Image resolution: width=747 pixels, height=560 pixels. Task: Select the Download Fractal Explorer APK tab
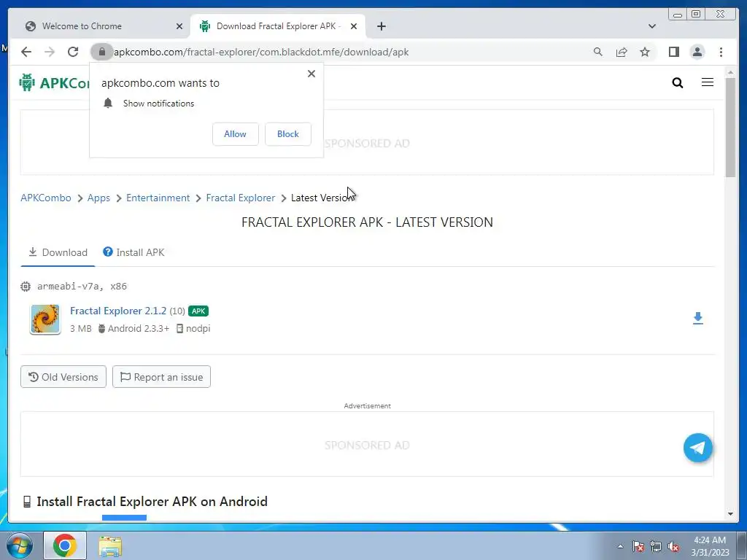pos(278,26)
